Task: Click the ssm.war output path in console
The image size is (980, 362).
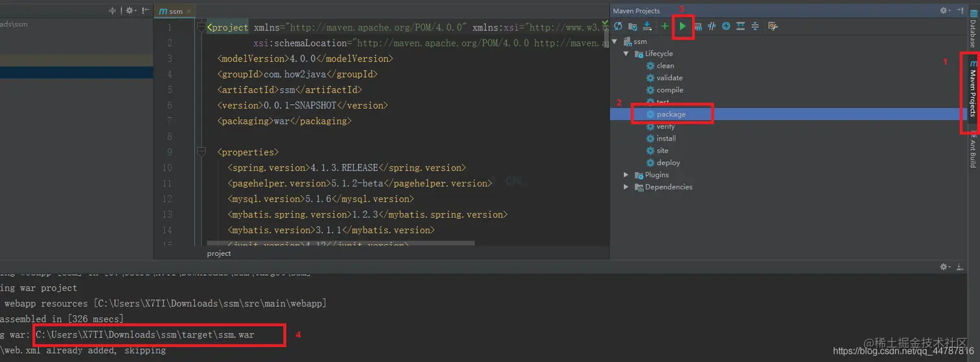Action: pyautogui.click(x=145, y=335)
